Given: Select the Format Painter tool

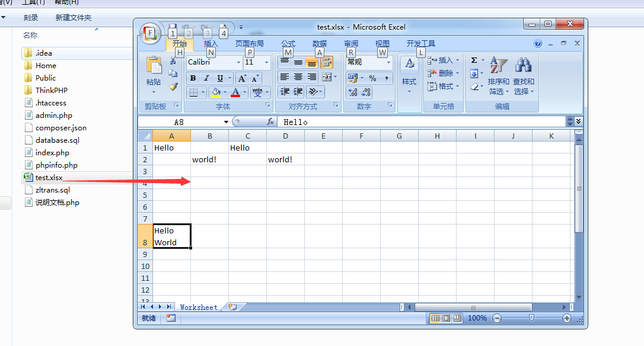Looking at the screenshot, I should [x=173, y=88].
